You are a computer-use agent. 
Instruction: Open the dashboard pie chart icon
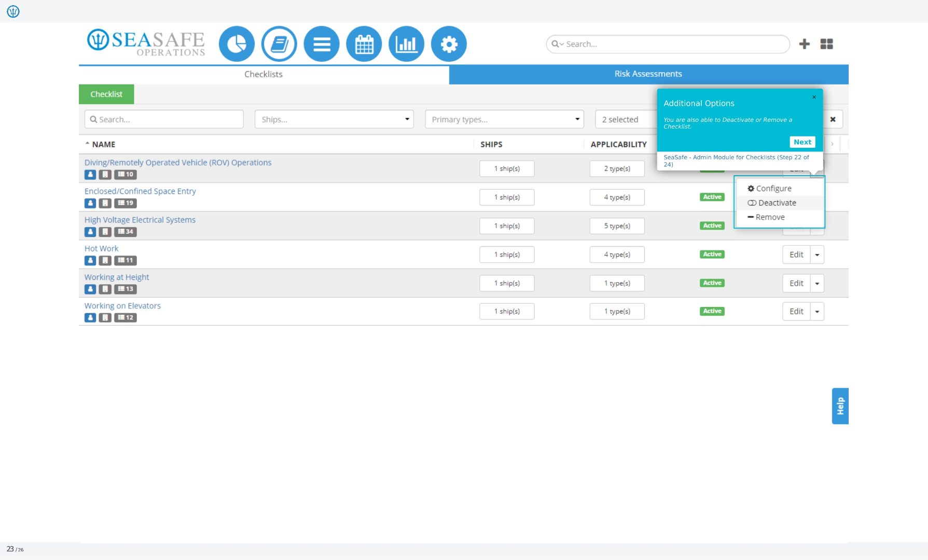[237, 44]
